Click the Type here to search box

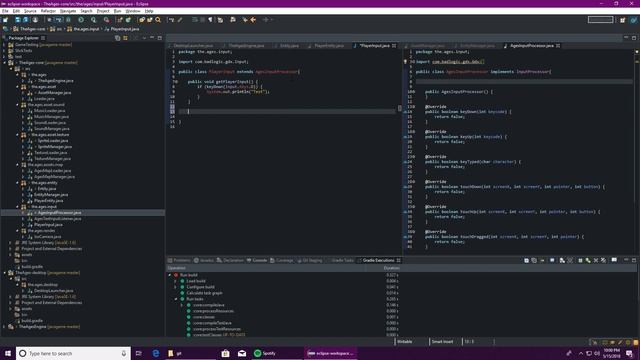(x=73, y=353)
